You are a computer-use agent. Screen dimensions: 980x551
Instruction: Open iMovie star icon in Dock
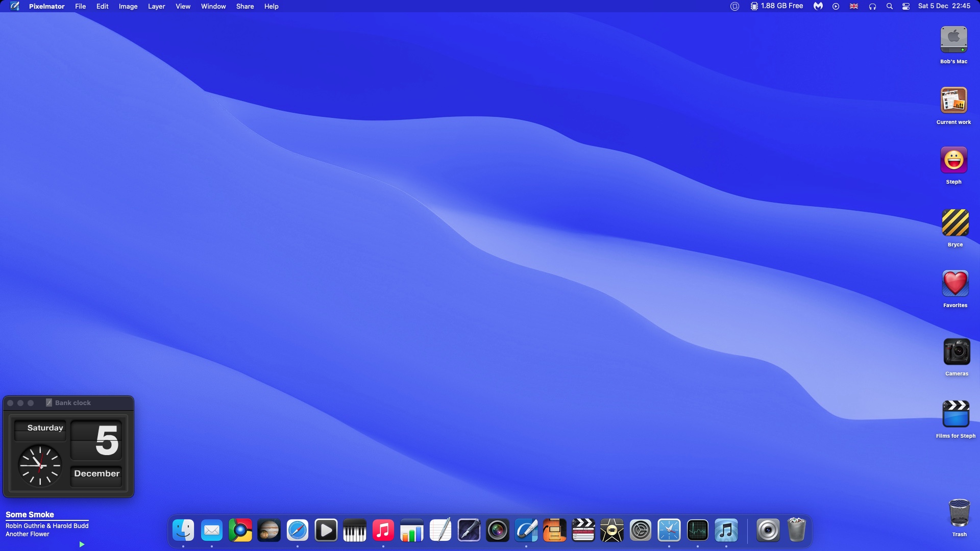click(x=612, y=531)
